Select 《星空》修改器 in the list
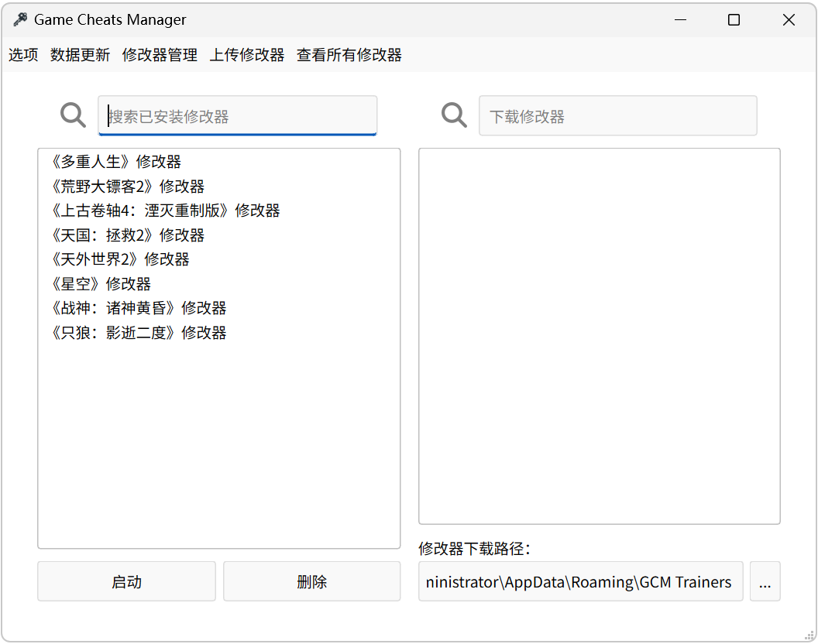Screen dimensions: 818x644 219,283
